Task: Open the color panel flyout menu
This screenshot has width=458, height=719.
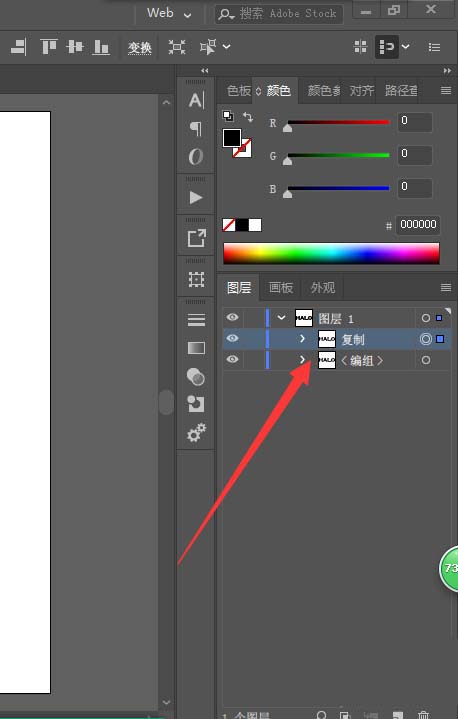Action: tap(446, 91)
